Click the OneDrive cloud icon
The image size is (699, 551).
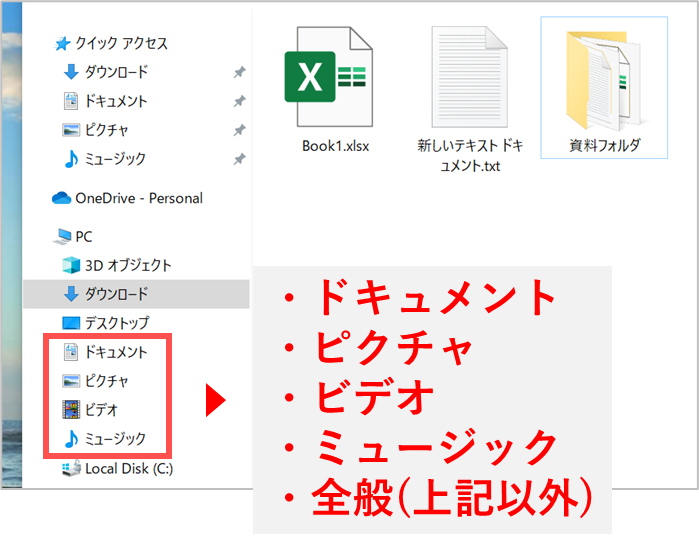tap(62, 198)
